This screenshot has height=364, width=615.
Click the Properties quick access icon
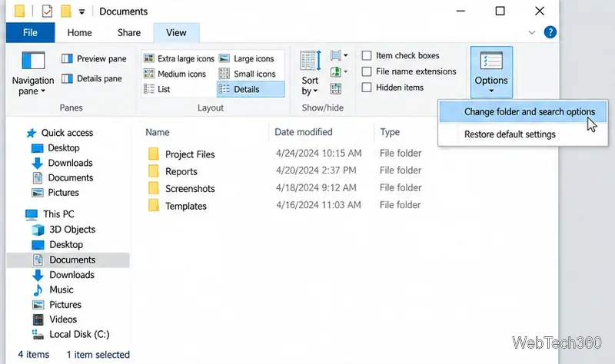[47, 11]
